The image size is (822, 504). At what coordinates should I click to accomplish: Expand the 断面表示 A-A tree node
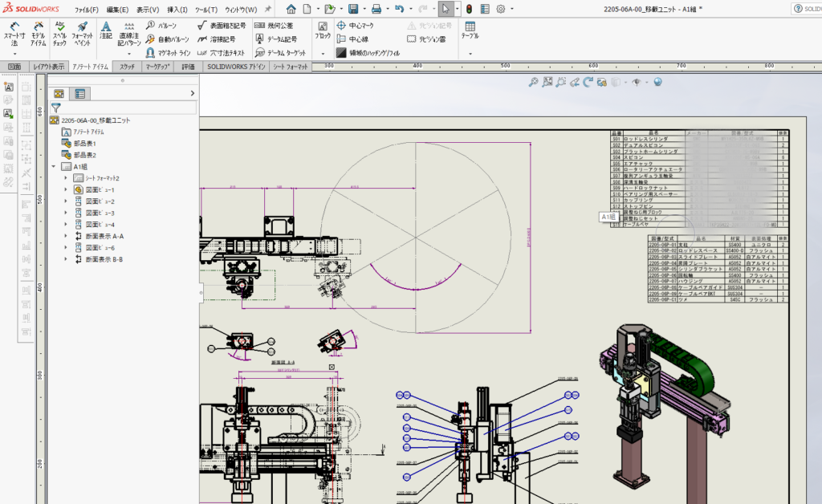(66, 237)
